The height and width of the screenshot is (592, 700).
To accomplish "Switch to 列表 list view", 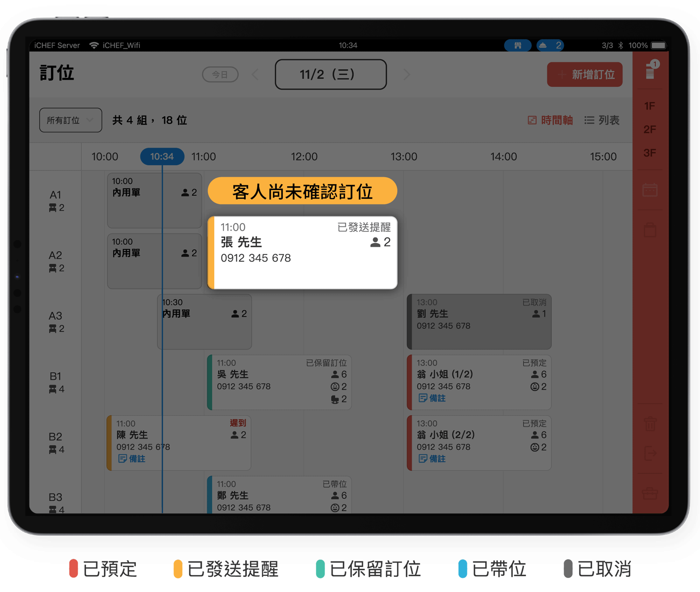I will pos(602,120).
